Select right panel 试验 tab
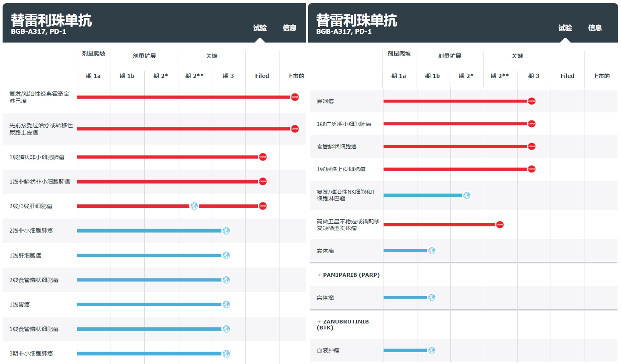 coord(565,28)
